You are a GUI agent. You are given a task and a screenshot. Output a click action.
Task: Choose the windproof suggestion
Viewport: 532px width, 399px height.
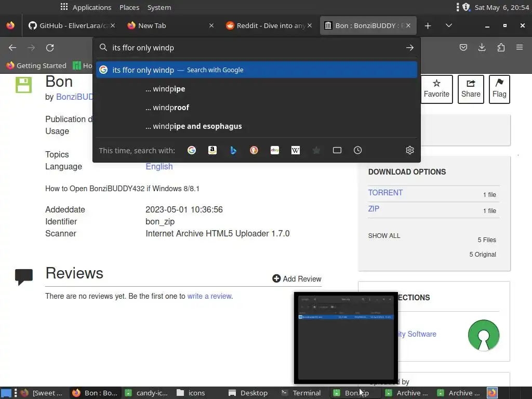[257, 108]
